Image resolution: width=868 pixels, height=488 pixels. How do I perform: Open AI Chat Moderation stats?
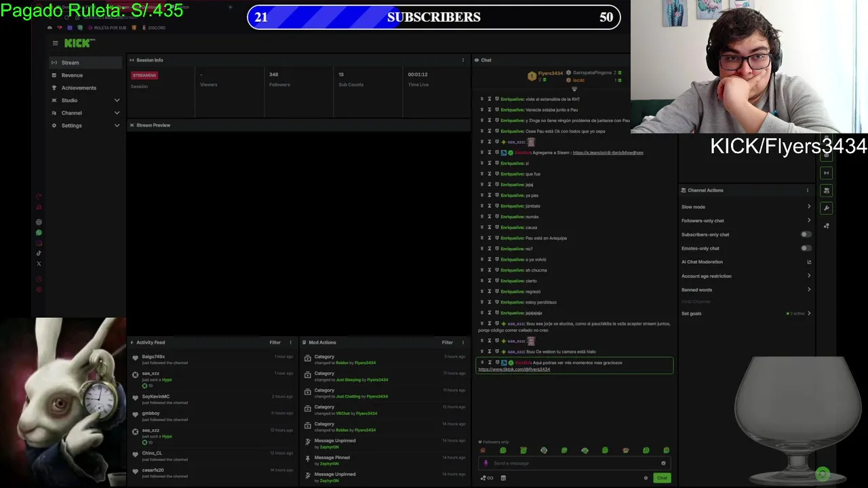(x=809, y=262)
